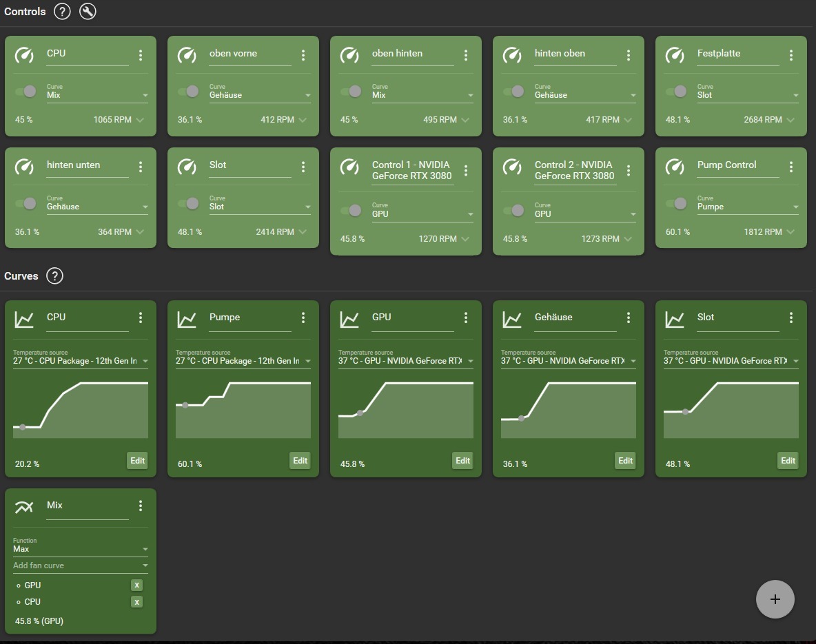This screenshot has width=816, height=644.
Task: Open Curve dropdown on Festplatte card
Action: 748,92
